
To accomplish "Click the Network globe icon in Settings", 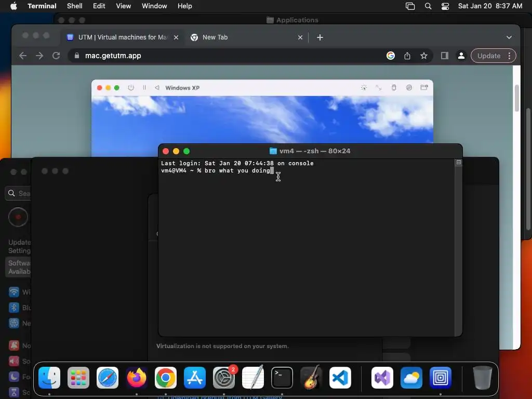I will (x=14, y=323).
